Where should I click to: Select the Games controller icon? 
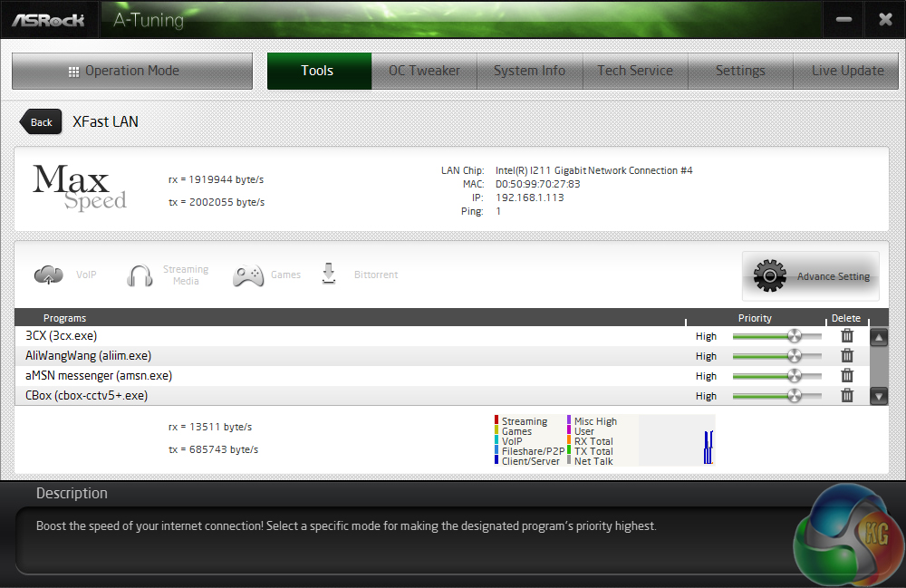[x=248, y=275]
